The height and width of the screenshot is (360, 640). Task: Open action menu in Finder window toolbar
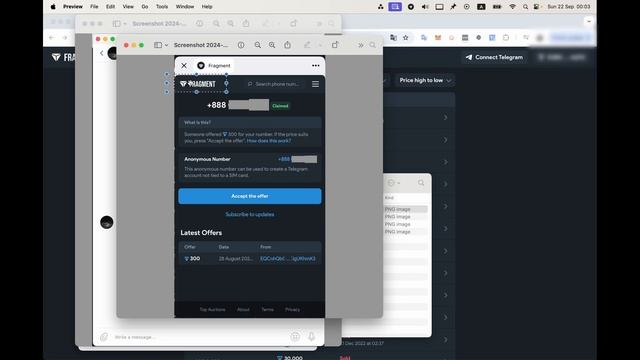(x=393, y=183)
